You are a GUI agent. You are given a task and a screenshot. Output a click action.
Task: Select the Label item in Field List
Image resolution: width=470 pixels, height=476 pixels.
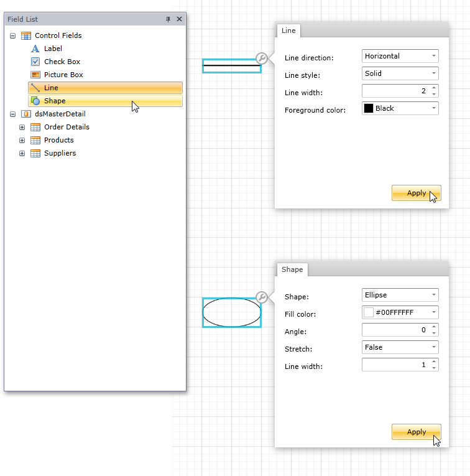[x=53, y=49]
